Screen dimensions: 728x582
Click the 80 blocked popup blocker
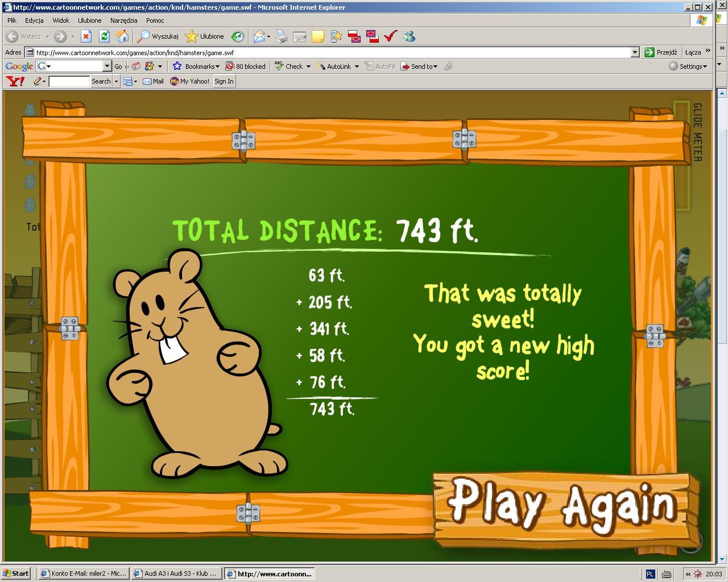[x=245, y=66]
